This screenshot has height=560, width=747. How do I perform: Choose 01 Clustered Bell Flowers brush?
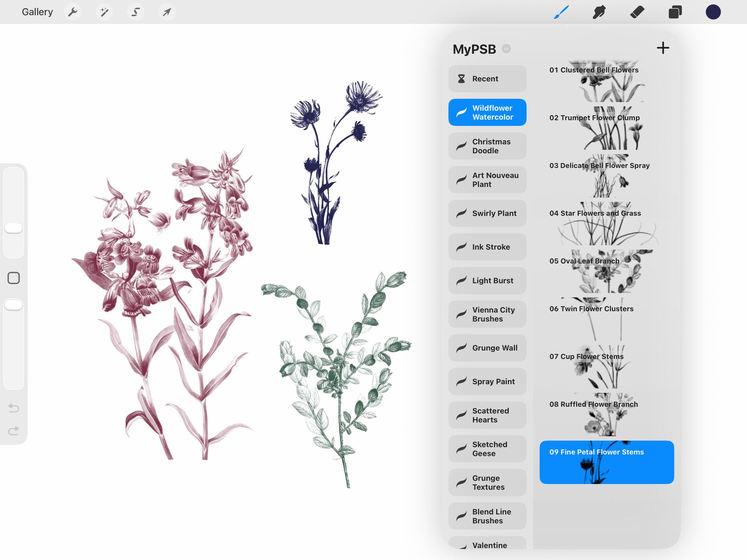(607, 80)
